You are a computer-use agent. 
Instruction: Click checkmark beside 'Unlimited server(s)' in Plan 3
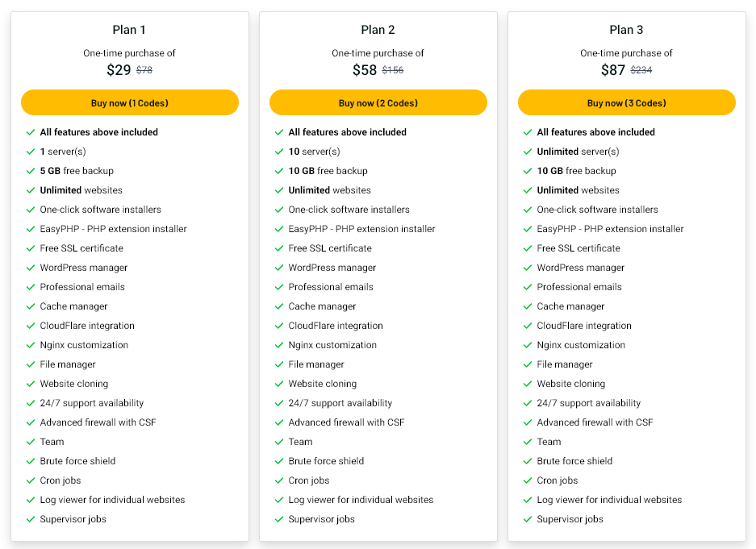[x=528, y=152]
